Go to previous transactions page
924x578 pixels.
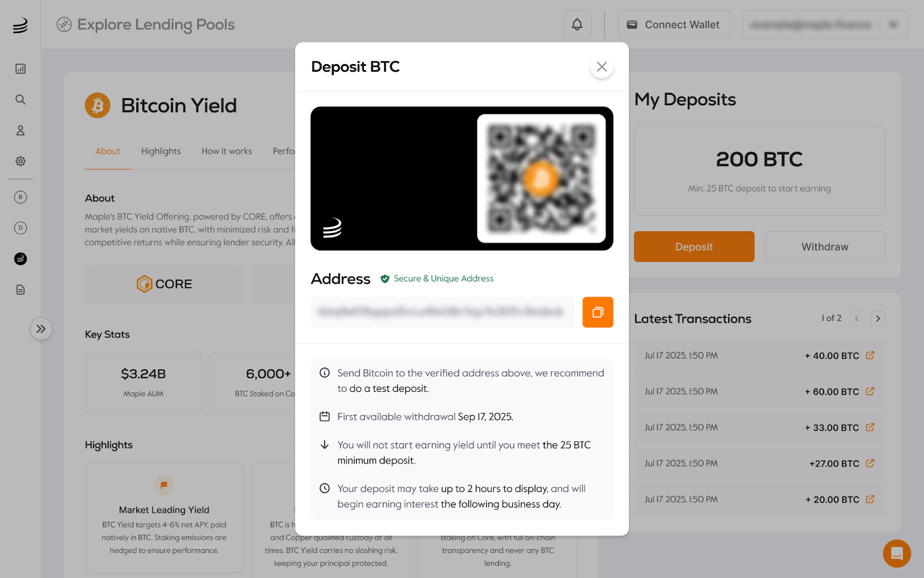pos(857,318)
